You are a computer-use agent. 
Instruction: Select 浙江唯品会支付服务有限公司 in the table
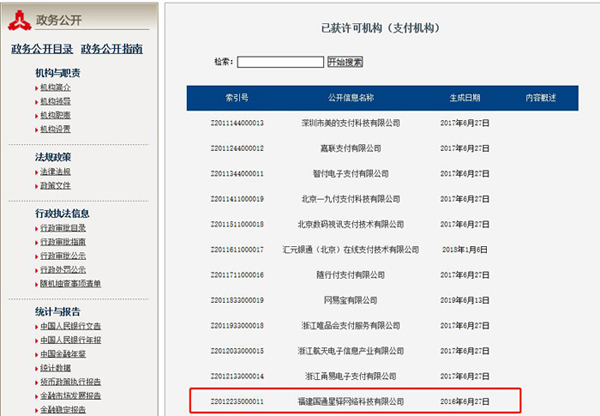point(351,326)
